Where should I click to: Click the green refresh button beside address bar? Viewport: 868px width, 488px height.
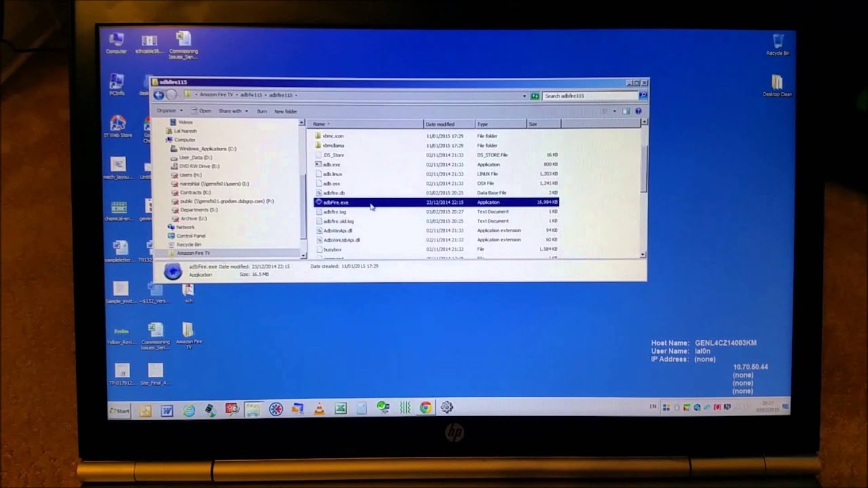(x=535, y=96)
